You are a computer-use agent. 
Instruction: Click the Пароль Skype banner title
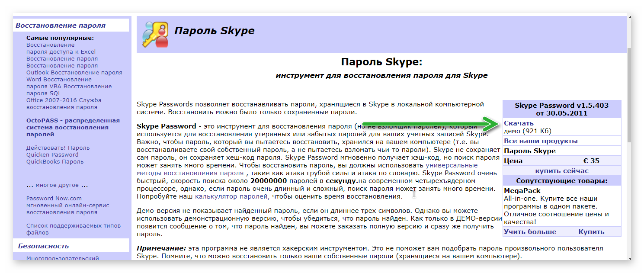(214, 31)
